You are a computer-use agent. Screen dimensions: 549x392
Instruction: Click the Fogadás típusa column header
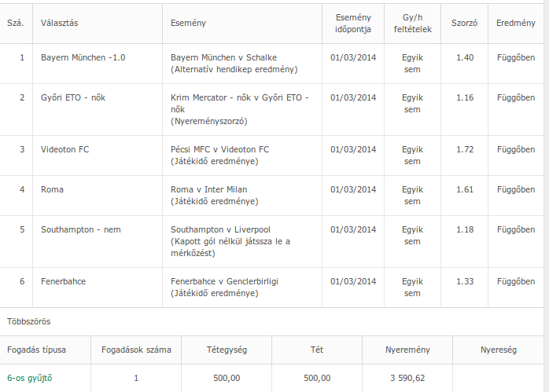coord(37,349)
